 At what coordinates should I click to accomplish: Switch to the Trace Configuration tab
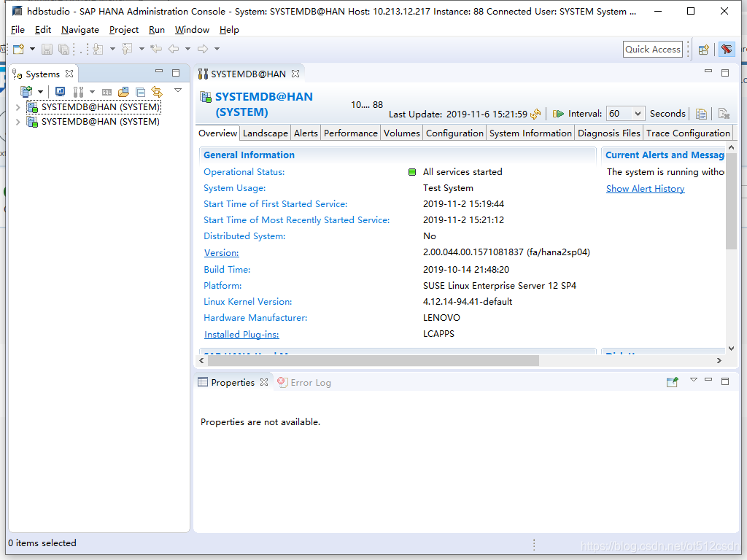(x=688, y=133)
